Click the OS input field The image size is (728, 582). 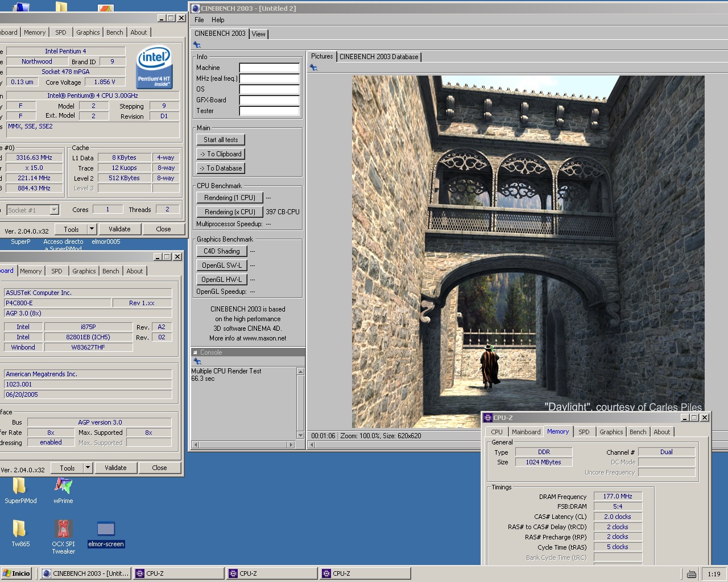coord(269,89)
